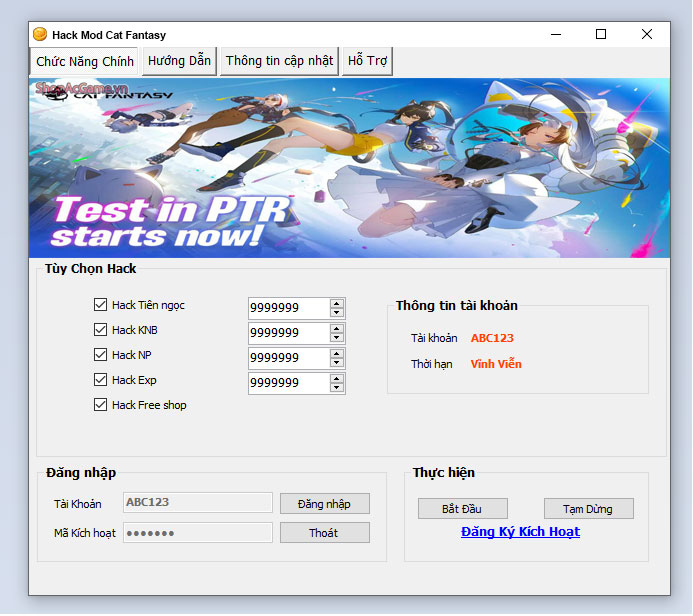Pause using the Tạm Dừng button
The height and width of the screenshot is (616, 693).
pos(589,509)
